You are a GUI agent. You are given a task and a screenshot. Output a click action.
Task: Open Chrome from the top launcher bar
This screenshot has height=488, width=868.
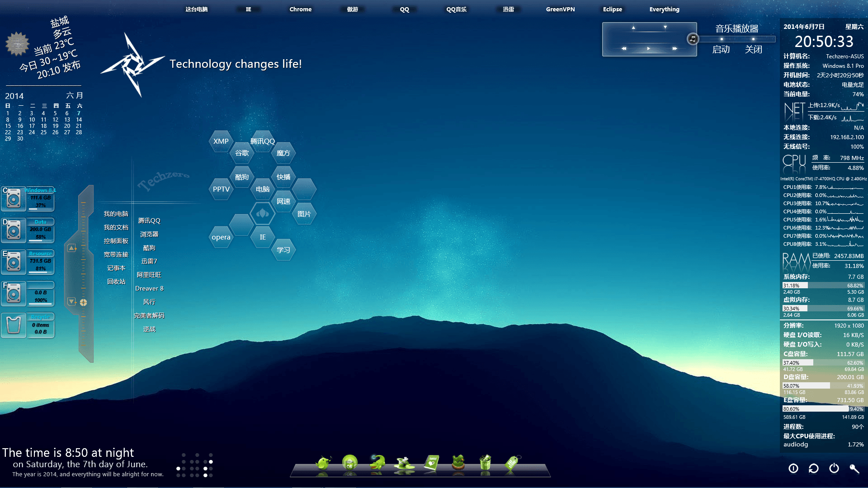tap(301, 9)
